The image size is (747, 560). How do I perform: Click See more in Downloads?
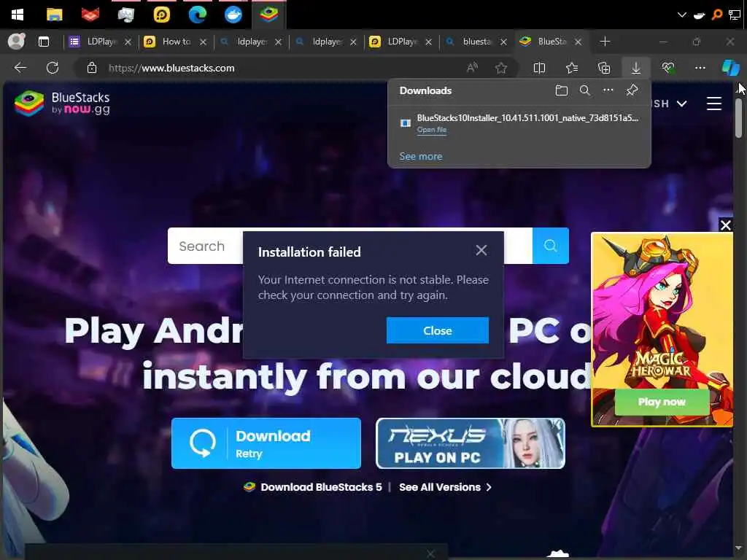click(x=421, y=156)
